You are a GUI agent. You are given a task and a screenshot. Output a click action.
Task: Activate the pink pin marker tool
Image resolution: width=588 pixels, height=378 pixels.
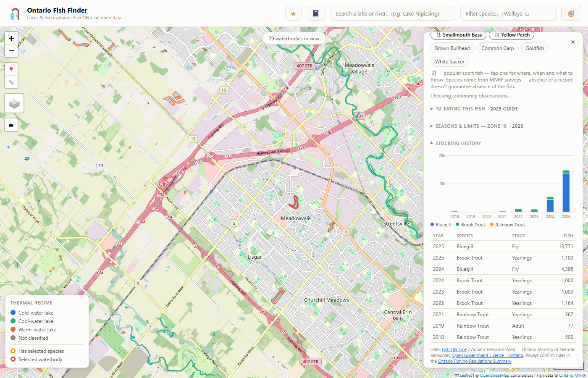pos(11,69)
